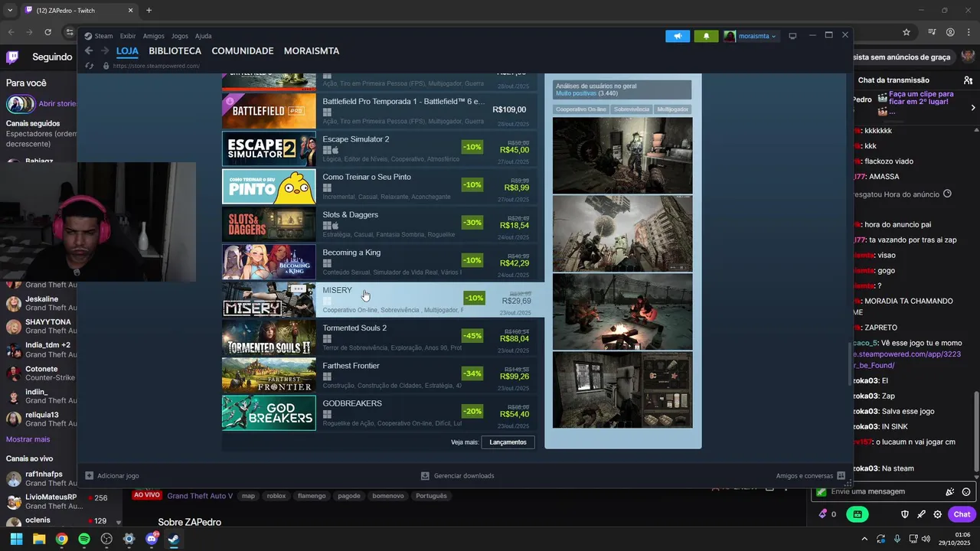Image resolution: width=980 pixels, height=551 pixels.
Task: Open File Explorer from the taskbar
Action: tap(39, 539)
